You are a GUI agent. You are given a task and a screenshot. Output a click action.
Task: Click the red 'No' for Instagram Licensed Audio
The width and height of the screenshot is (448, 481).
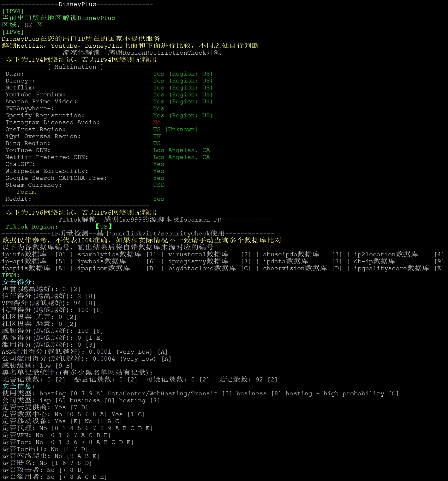157,122
